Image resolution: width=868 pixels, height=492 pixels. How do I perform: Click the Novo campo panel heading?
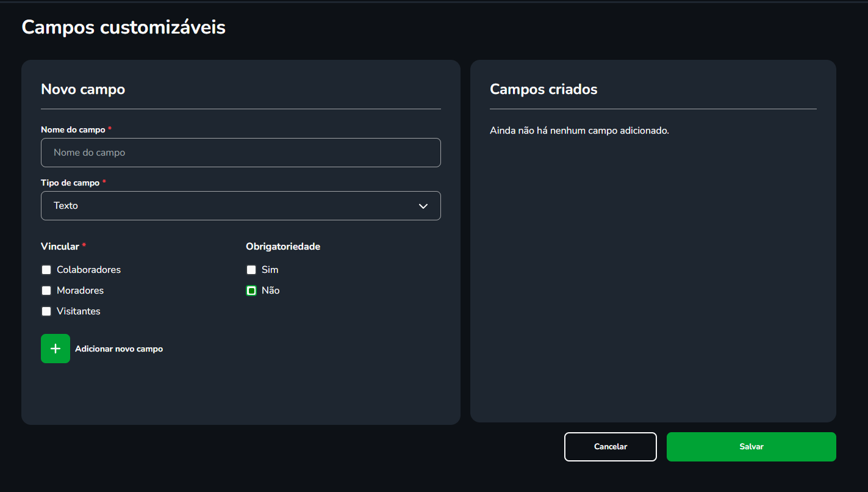click(83, 89)
